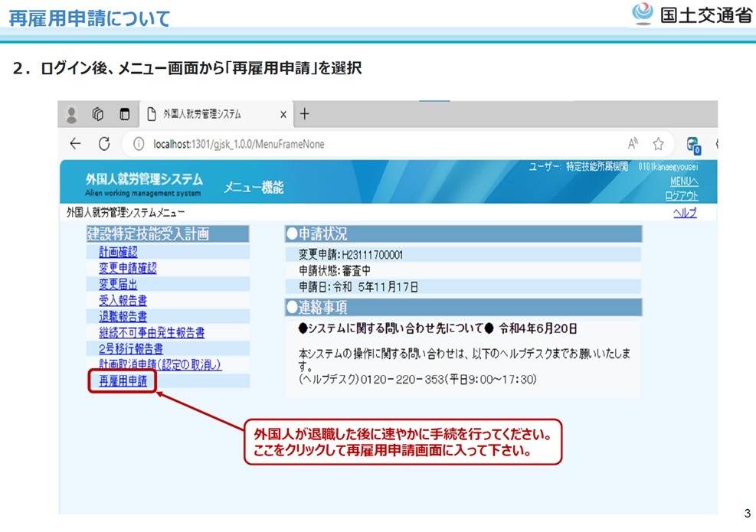
Task: Add page to favorites with star icon
Action: 658,144
